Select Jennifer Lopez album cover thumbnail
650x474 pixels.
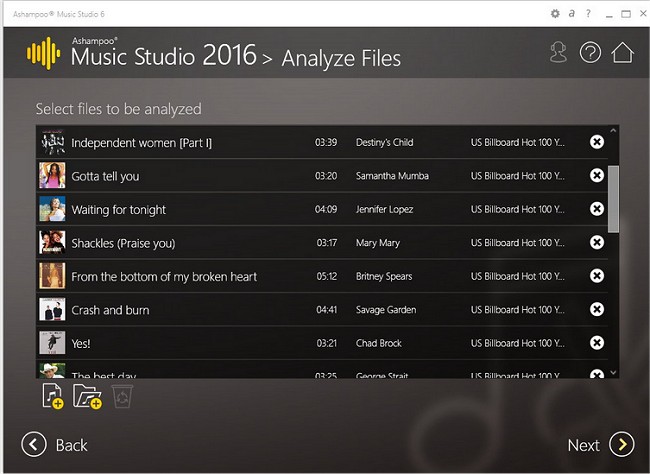52,209
